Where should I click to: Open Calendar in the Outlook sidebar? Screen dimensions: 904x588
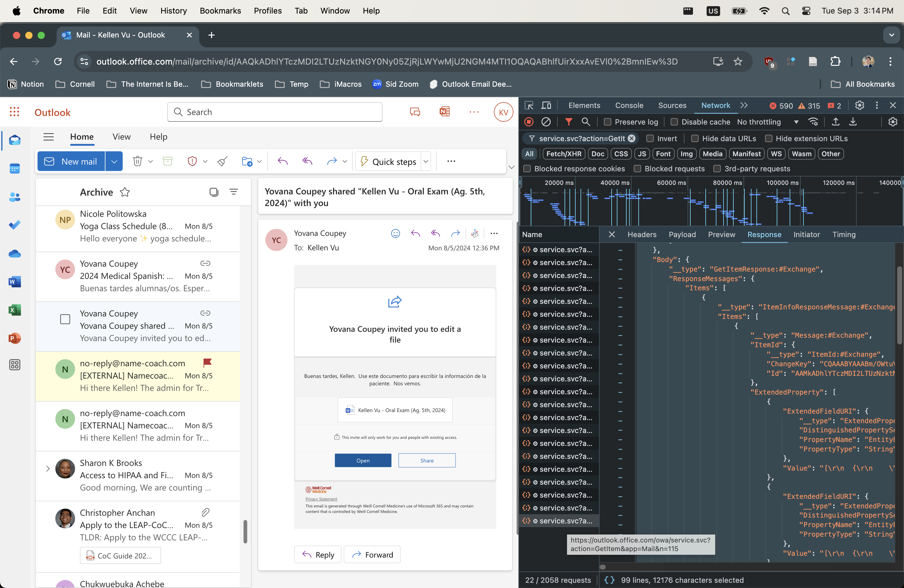click(x=14, y=168)
